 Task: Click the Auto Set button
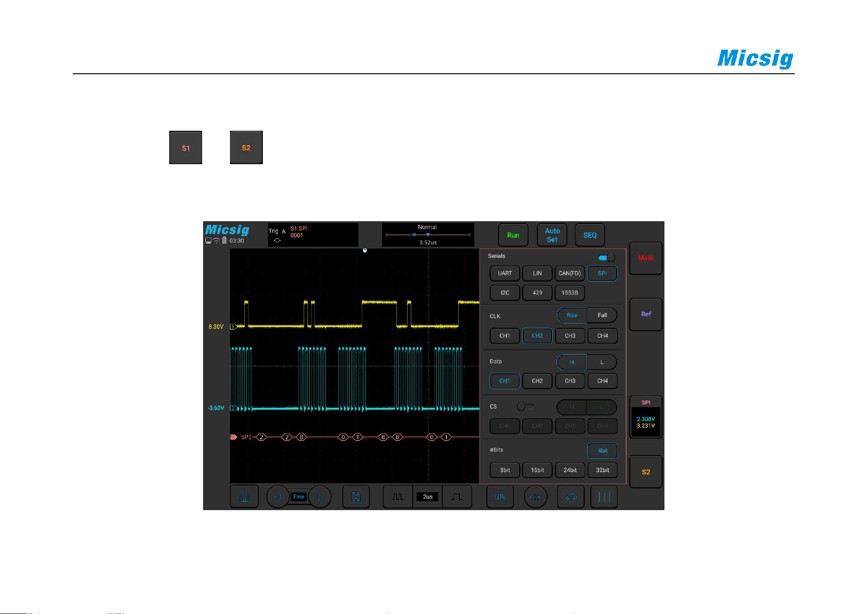[552, 235]
